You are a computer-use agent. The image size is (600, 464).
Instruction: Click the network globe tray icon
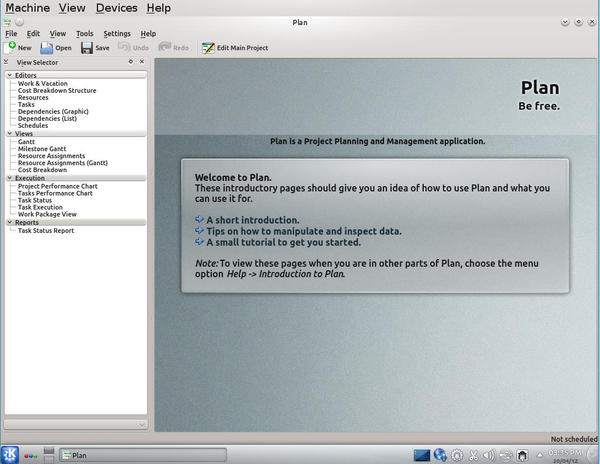[x=440, y=455]
